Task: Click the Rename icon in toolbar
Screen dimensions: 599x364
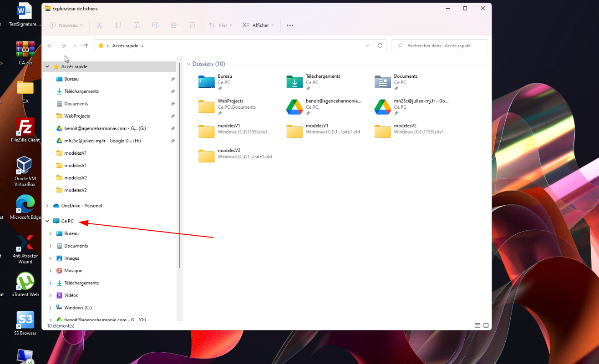Action: [155, 25]
